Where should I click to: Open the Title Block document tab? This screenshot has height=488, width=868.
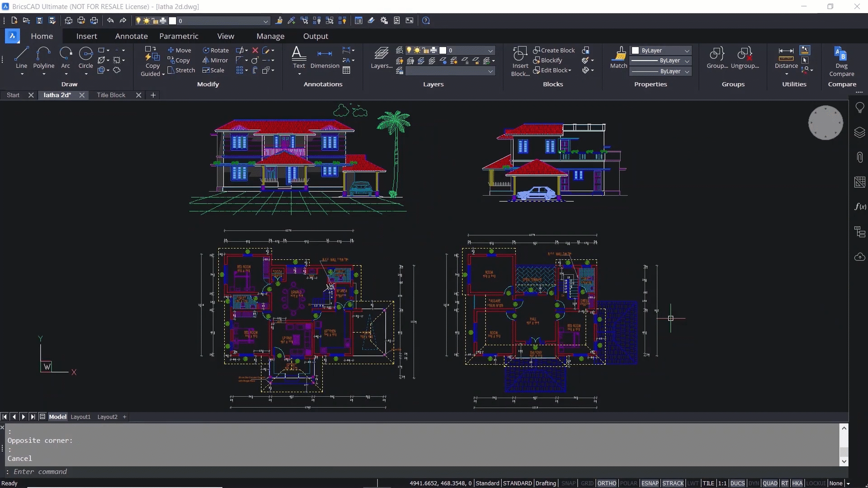click(x=111, y=95)
